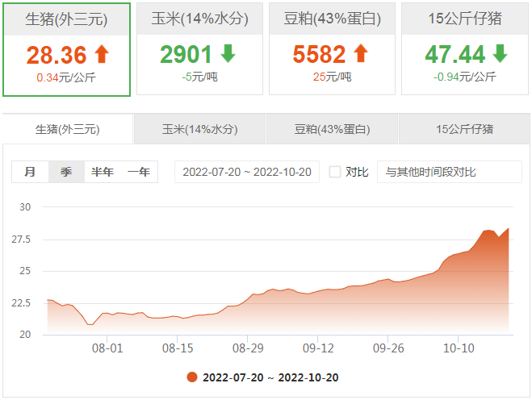
Task: Click the 25元/吨 change text
Action: (x=332, y=77)
